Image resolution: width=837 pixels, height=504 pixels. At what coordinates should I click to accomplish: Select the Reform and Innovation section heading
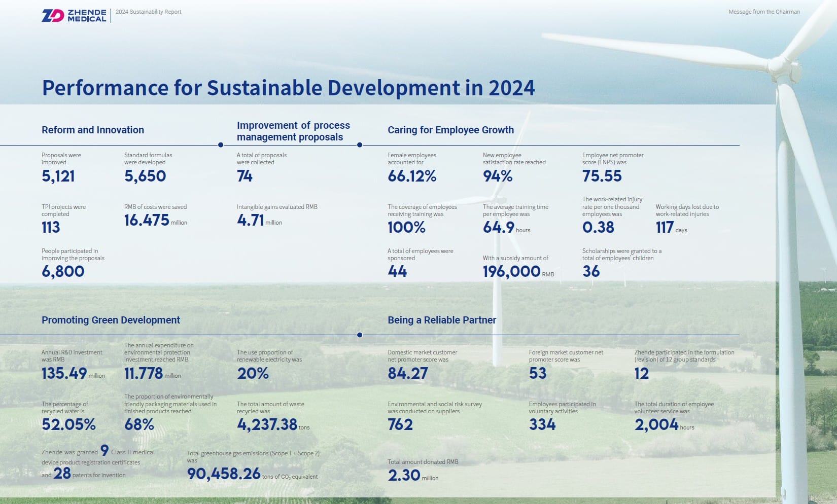pyautogui.click(x=93, y=130)
